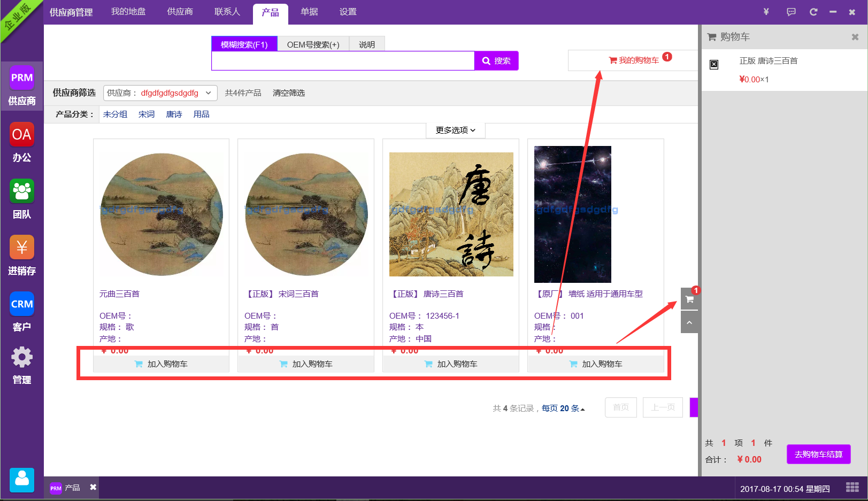Click 去购物车结算 checkout button
The width and height of the screenshot is (868, 501).
819,454
